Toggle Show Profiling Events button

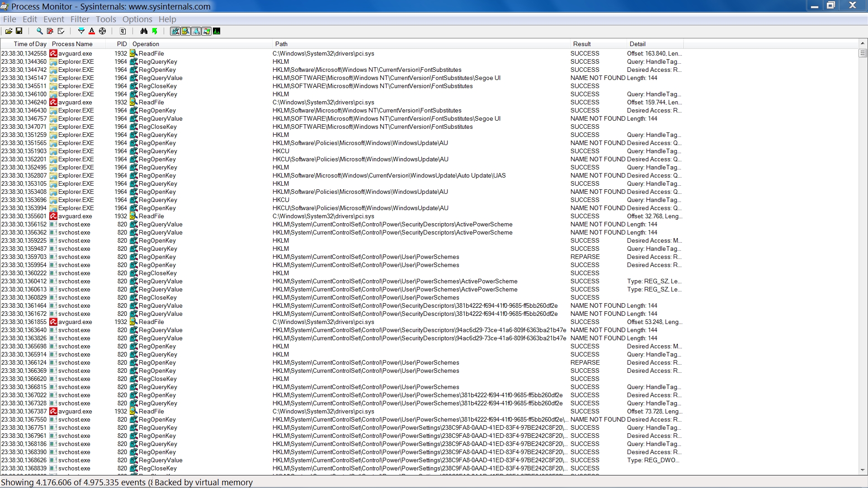point(217,31)
